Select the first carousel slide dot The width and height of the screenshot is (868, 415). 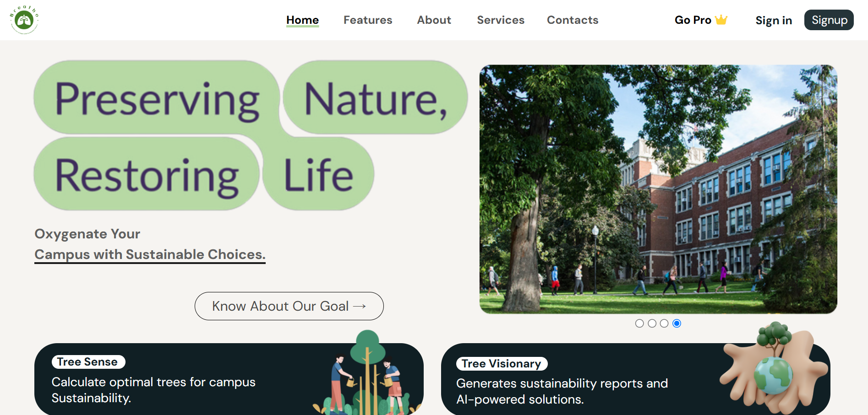point(639,323)
